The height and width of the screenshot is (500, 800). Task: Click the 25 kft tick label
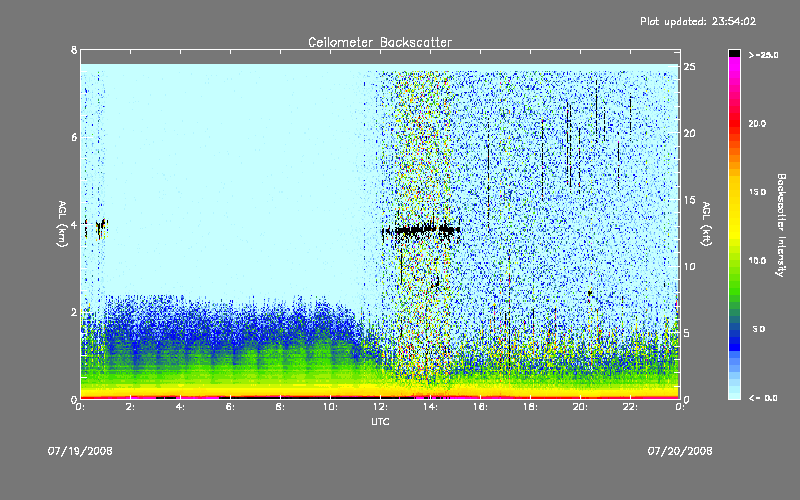point(690,66)
